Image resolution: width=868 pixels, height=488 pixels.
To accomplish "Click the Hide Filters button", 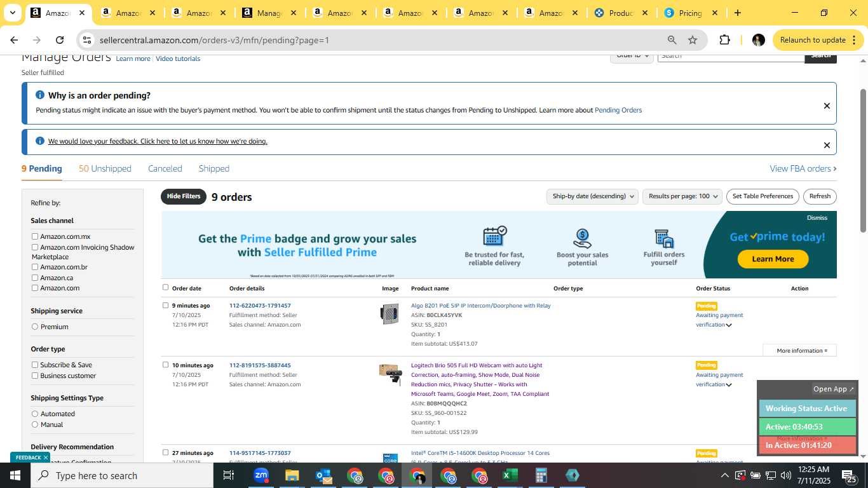I will [x=184, y=196].
